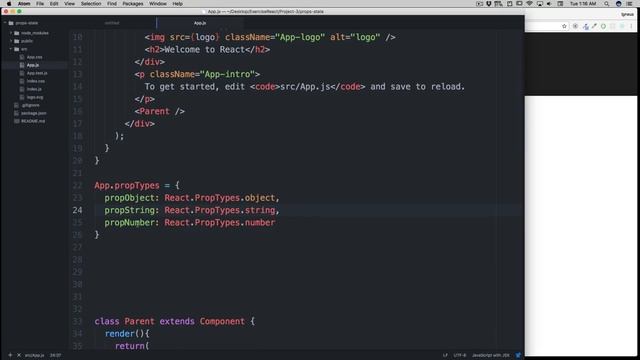The width and height of the screenshot is (640, 360).
Task: Open the File menu
Action: click(x=40, y=4)
